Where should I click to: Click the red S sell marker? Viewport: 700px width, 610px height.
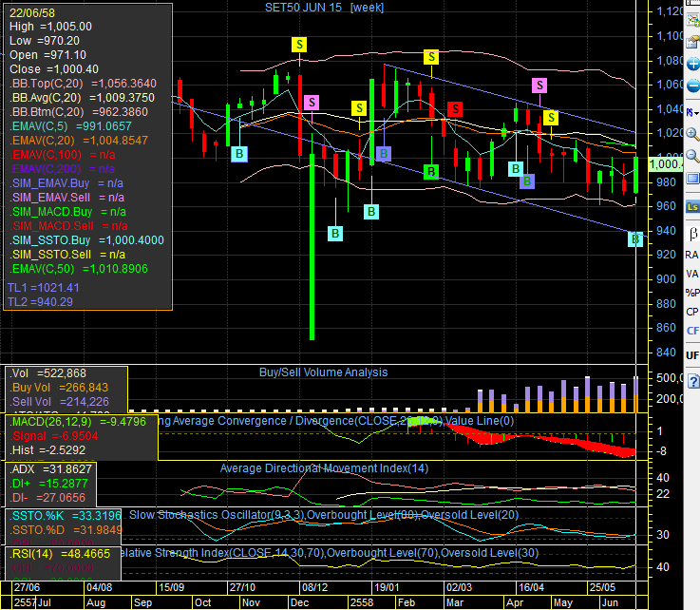[455, 108]
